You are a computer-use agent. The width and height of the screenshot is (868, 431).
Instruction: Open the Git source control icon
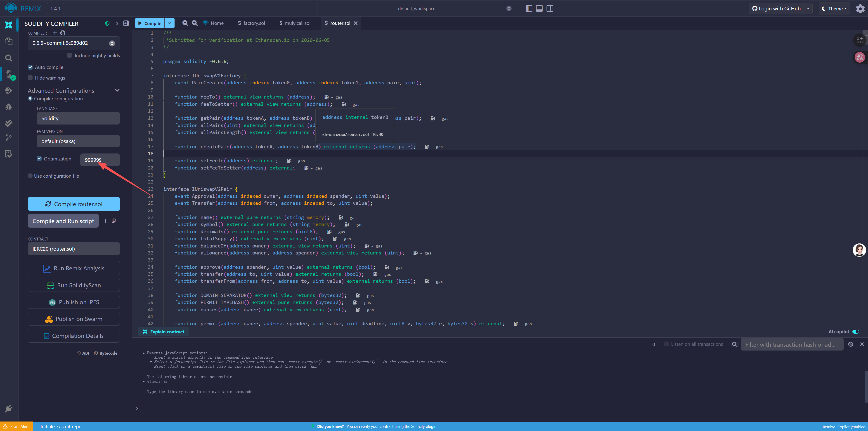tap(9, 137)
